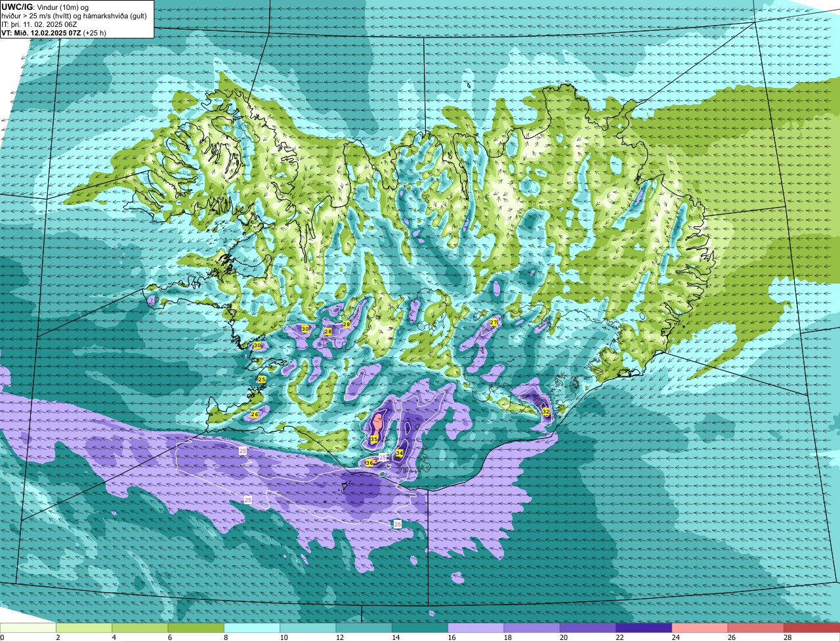Viewport: 840px width, 642px height.
Task: Click the above 28 m/s red legend swatch
Action: (x=812, y=628)
